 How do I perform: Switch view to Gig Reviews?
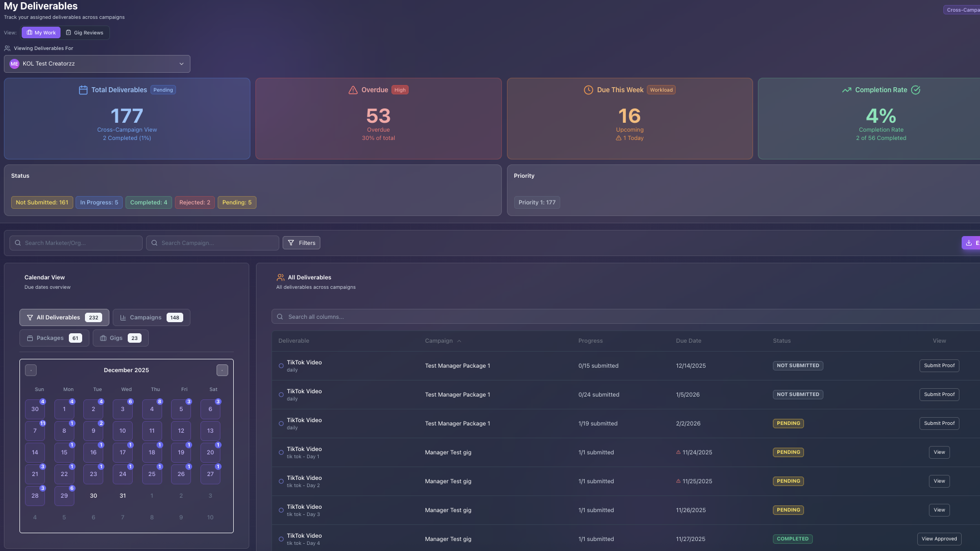click(x=85, y=32)
